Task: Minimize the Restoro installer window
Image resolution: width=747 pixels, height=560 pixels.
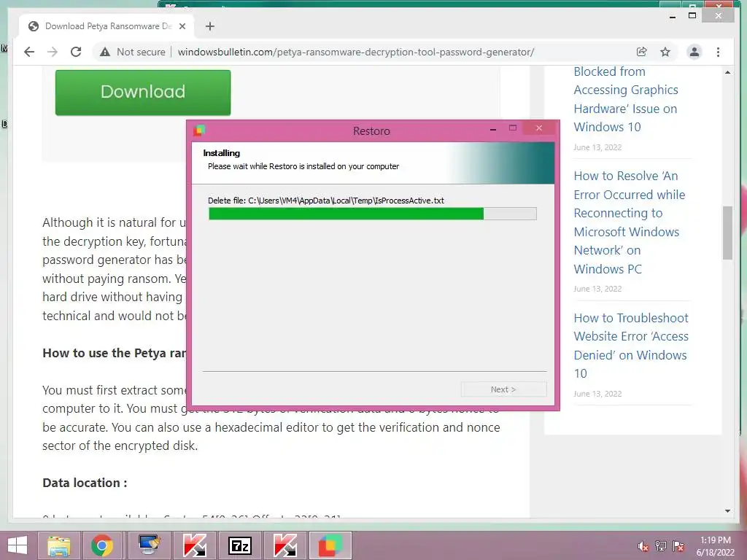Action: tap(493, 128)
